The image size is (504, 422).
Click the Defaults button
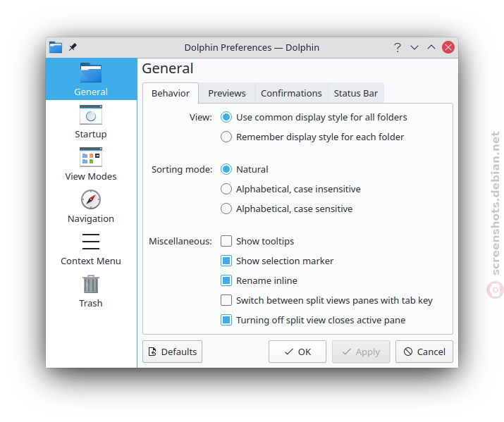[172, 352]
